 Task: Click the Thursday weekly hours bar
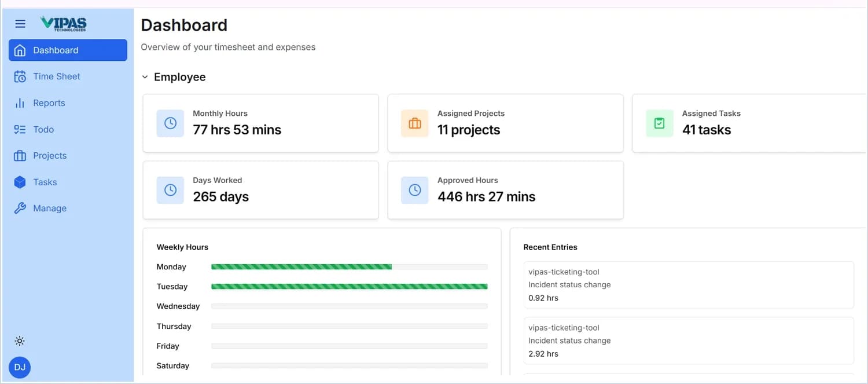click(350, 327)
